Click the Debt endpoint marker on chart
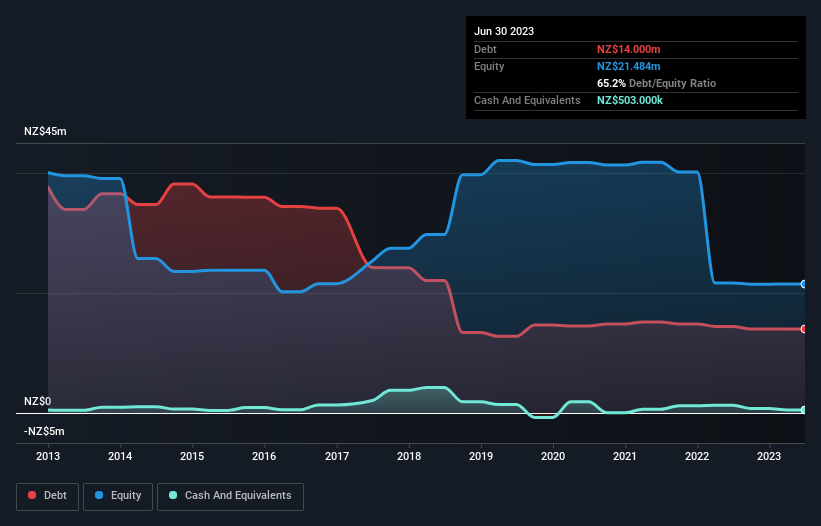821x526 pixels. click(x=804, y=329)
